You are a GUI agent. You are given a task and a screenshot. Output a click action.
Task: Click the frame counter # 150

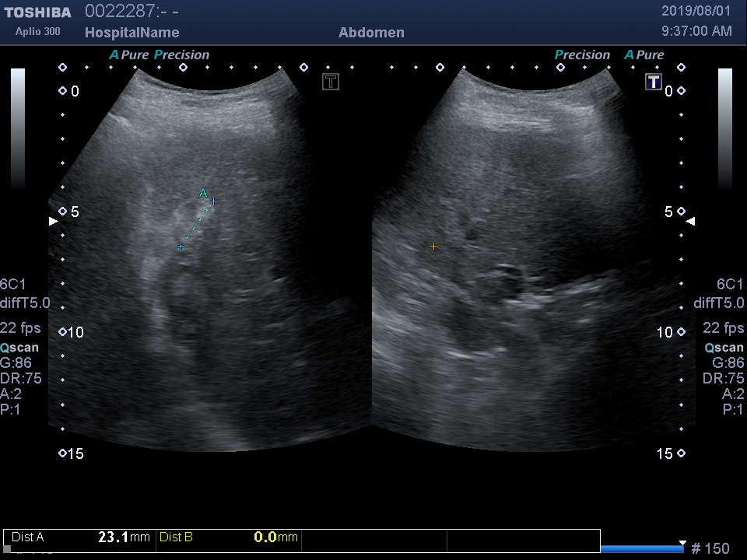pos(710,548)
